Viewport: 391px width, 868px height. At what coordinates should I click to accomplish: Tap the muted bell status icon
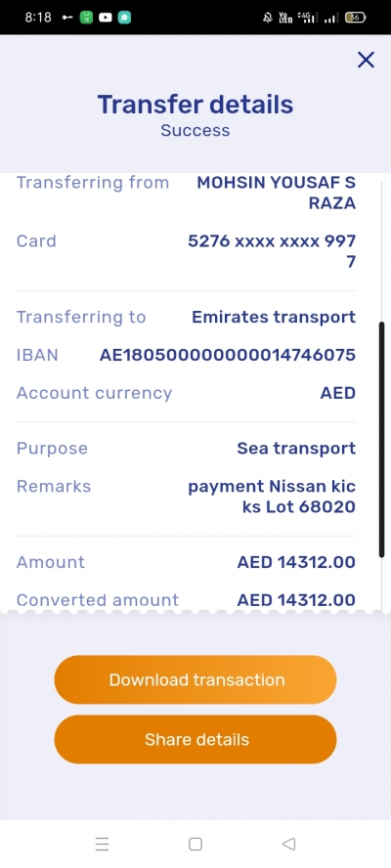[x=268, y=18]
